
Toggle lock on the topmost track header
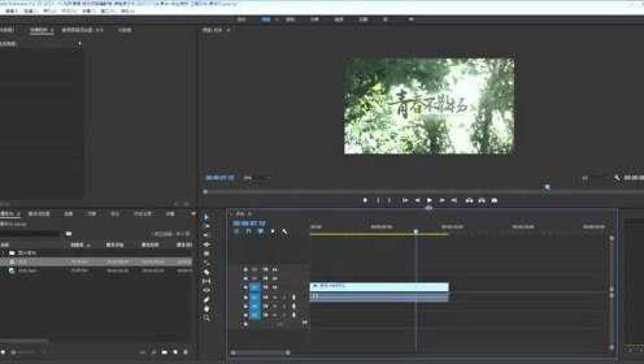coord(246,269)
